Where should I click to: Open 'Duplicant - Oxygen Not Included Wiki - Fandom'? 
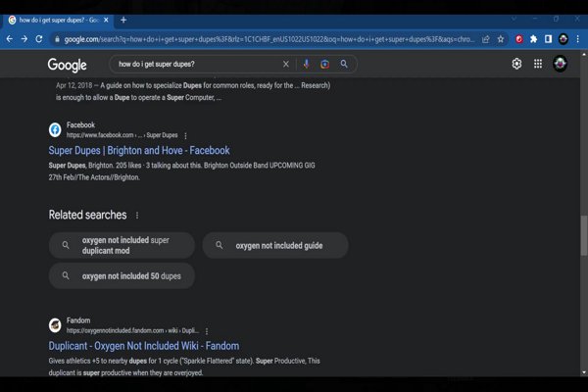(144, 346)
